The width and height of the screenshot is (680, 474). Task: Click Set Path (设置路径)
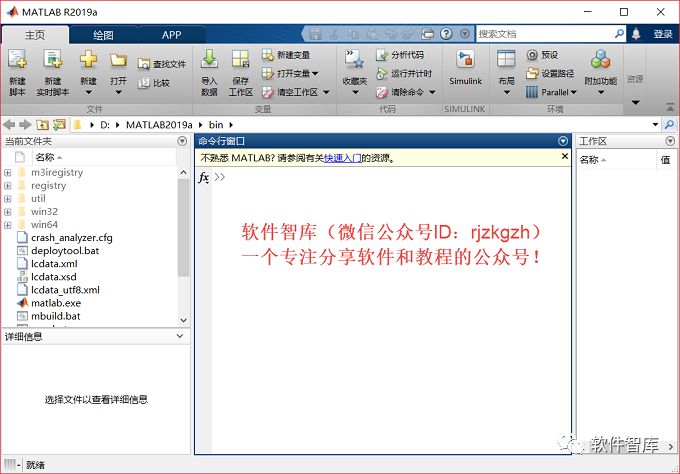pyautogui.click(x=550, y=74)
